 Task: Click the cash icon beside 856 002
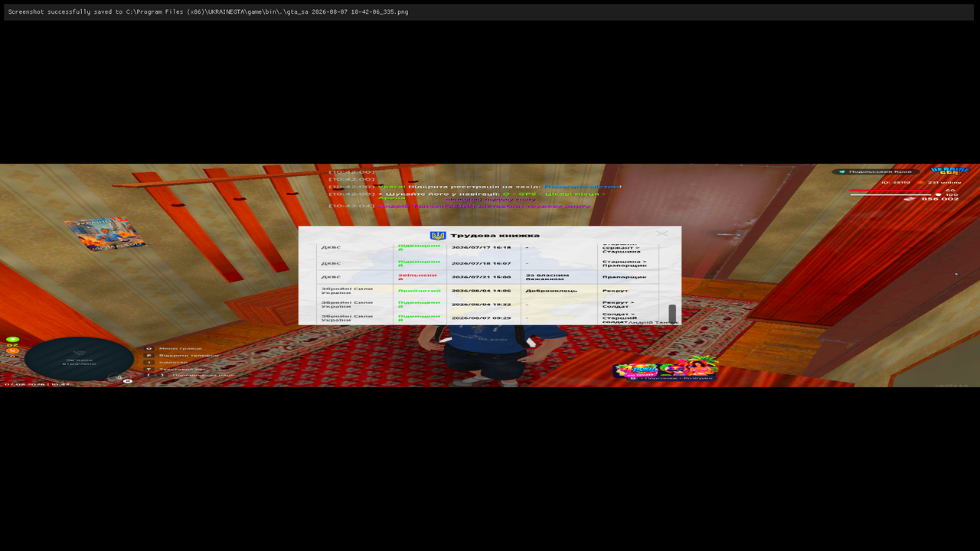(x=910, y=199)
